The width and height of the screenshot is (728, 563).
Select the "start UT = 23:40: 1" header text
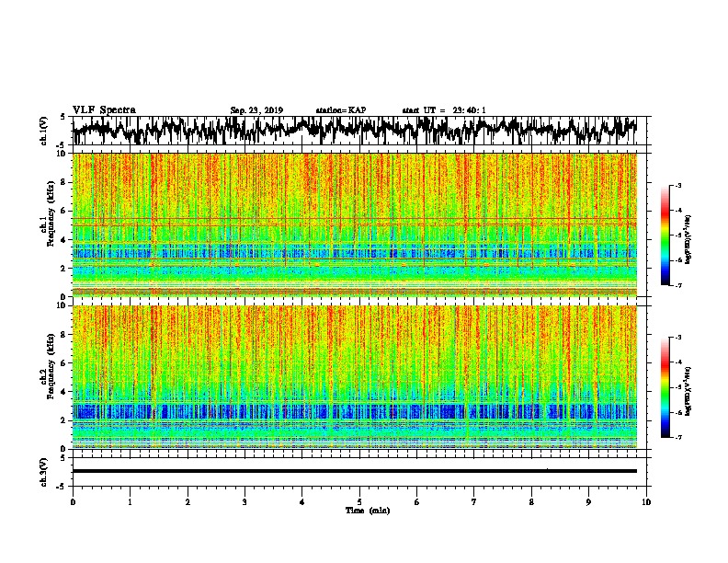coord(444,110)
